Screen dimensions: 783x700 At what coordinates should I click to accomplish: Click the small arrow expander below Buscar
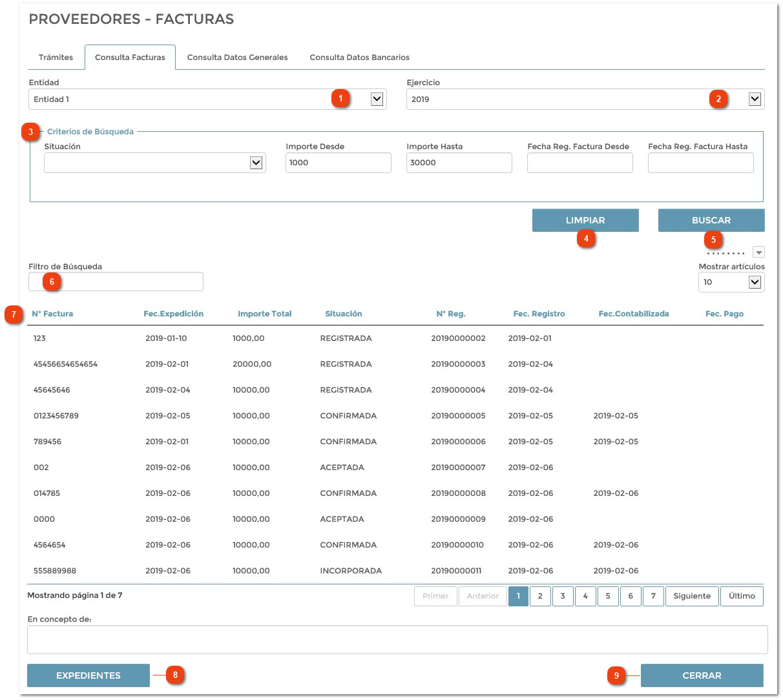[759, 252]
